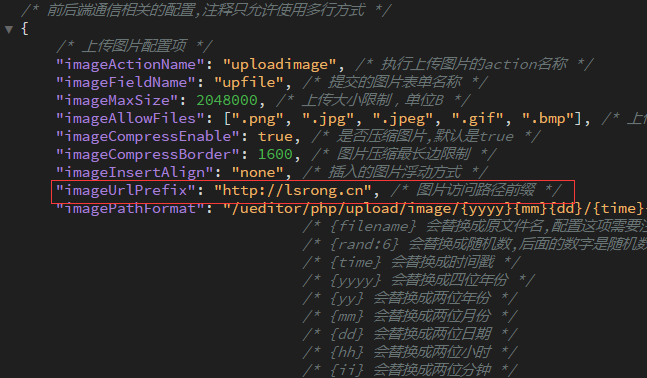Select the {dd} 会替换成两位日期 comment

[410, 334]
